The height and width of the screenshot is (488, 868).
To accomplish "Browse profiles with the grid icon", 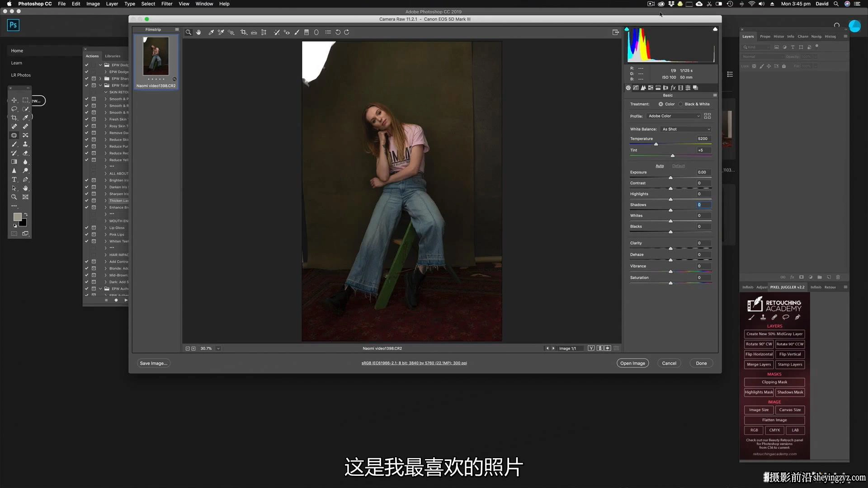I will 708,116.
